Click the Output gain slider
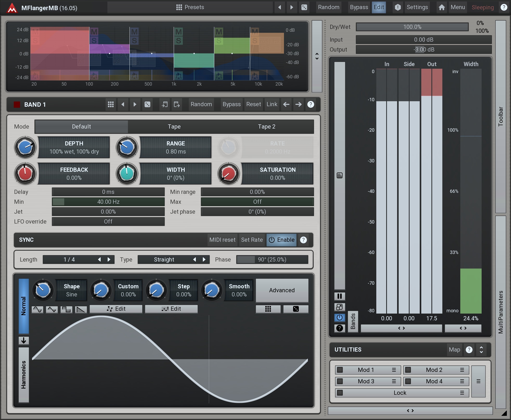Viewport: 511px width, 420px height. point(424,49)
